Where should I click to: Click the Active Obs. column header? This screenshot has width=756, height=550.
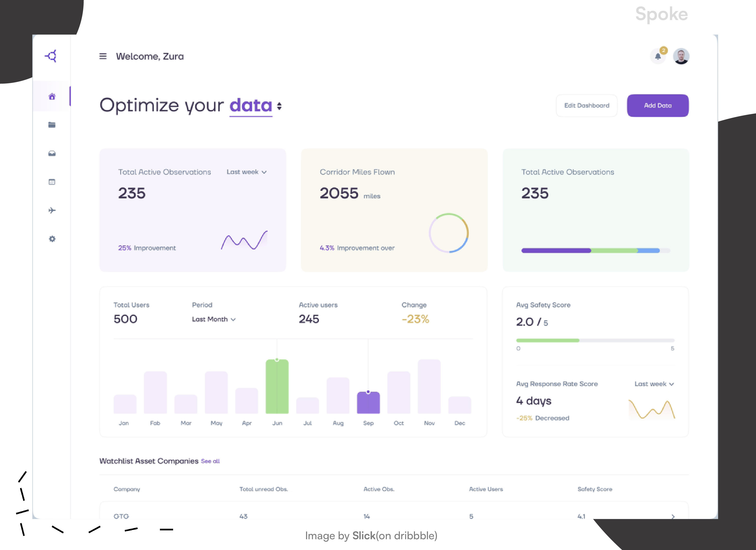pyautogui.click(x=379, y=489)
